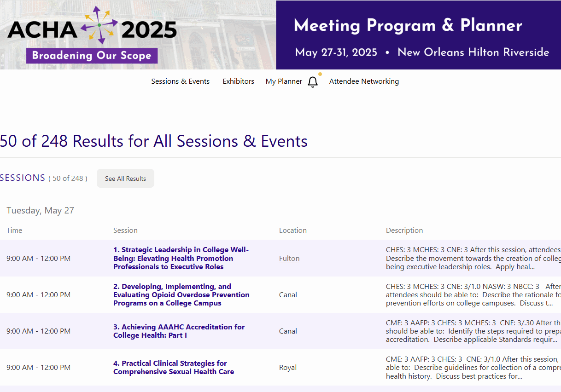
Task: Open session 4 Practical Clinical Strategies
Action: (x=174, y=368)
